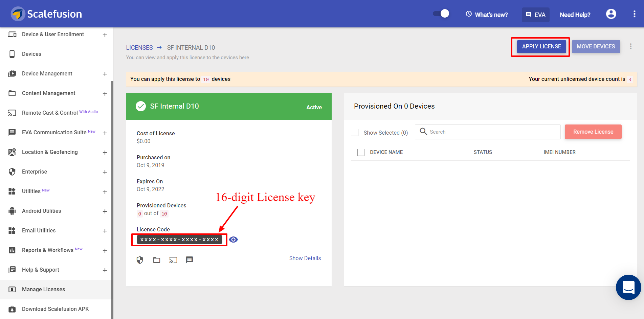Click the Email Utilities icon

(12, 230)
